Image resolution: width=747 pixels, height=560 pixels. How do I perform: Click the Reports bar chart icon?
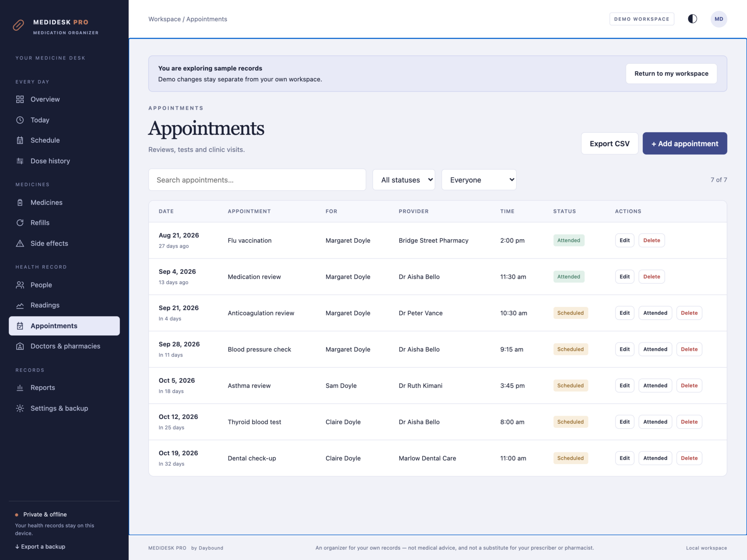(x=20, y=388)
